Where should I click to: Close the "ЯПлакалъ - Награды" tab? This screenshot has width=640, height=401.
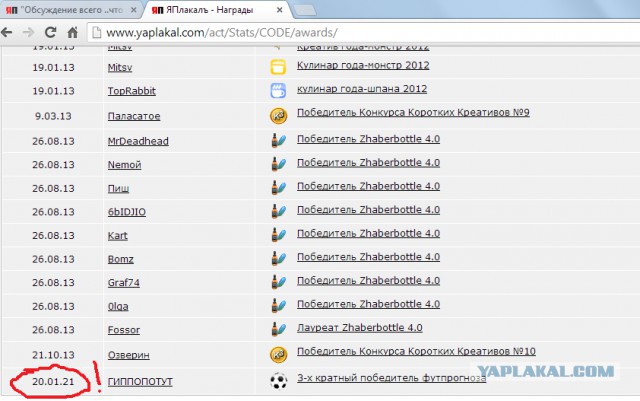click(280, 10)
